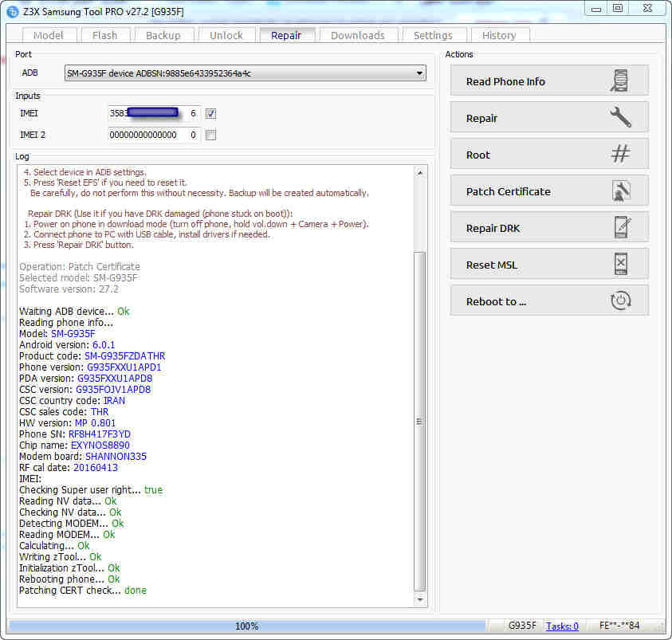Open the Settings tab
This screenshot has width=672, height=640.
click(x=434, y=35)
